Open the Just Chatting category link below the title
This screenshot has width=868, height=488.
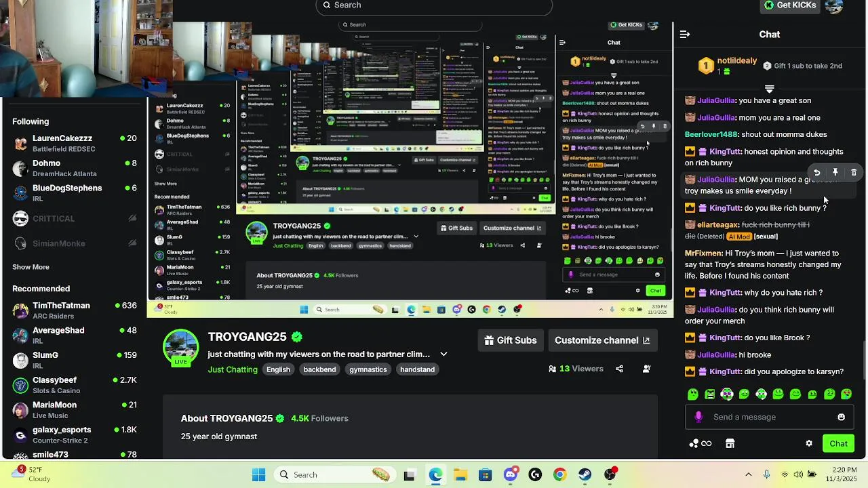(x=233, y=369)
